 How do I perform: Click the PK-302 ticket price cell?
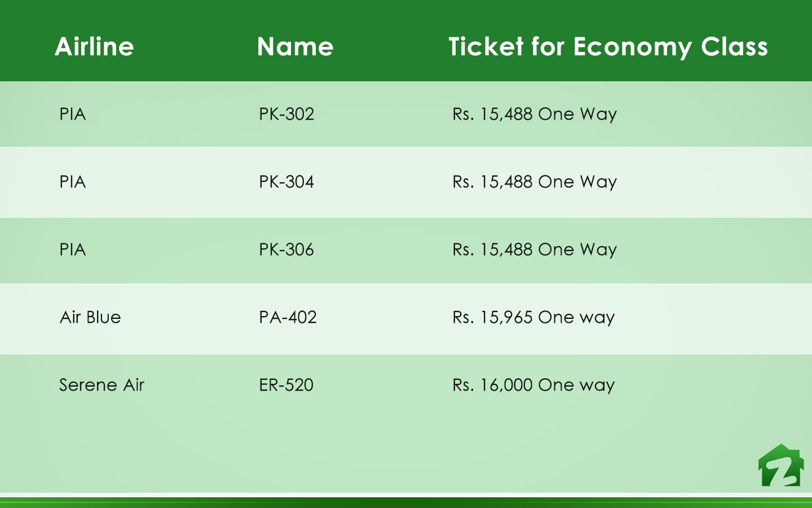tap(535, 114)
